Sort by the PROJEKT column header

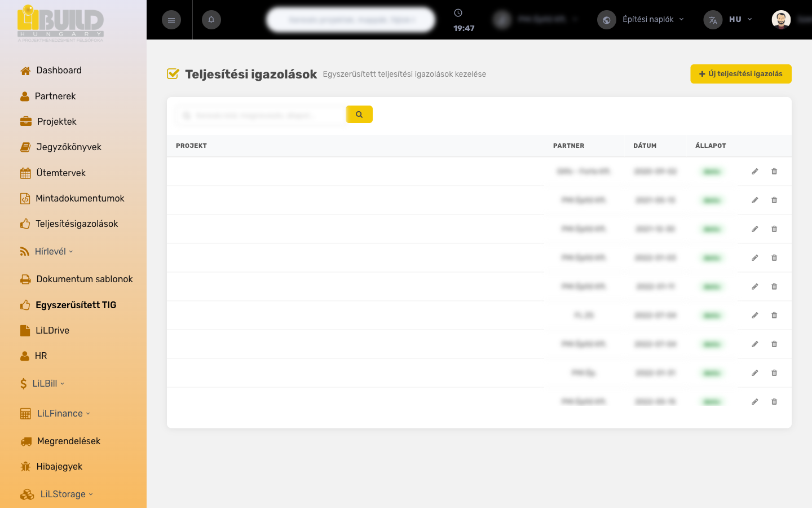pos(191,146)
